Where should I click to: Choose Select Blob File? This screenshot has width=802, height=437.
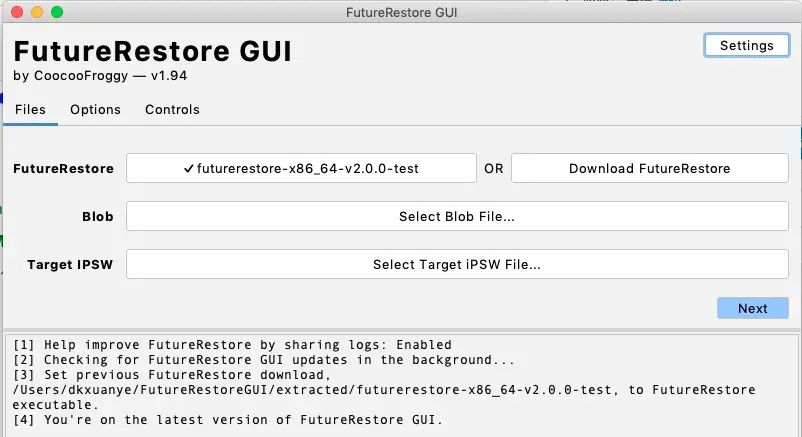point(457,216)
